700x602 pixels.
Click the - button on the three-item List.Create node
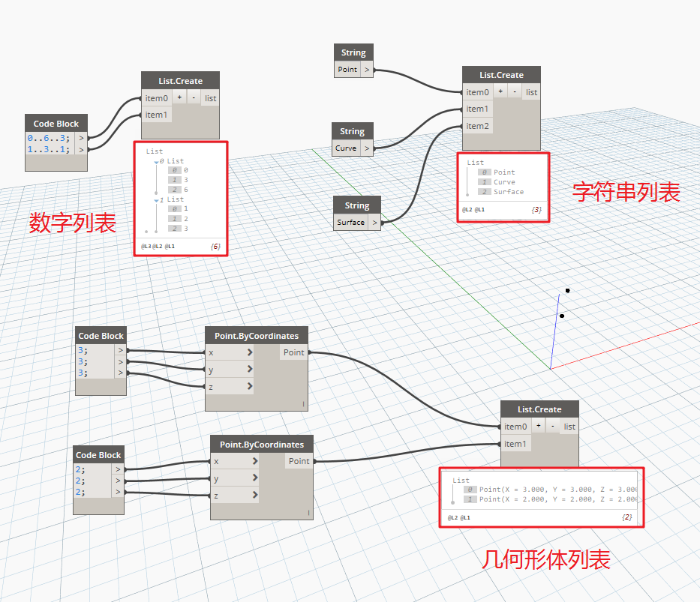coord(515,91)
